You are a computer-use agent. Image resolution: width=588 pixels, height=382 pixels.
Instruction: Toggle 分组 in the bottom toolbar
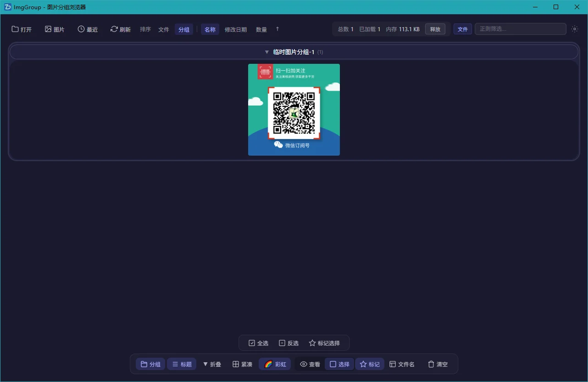pos(150,364)
